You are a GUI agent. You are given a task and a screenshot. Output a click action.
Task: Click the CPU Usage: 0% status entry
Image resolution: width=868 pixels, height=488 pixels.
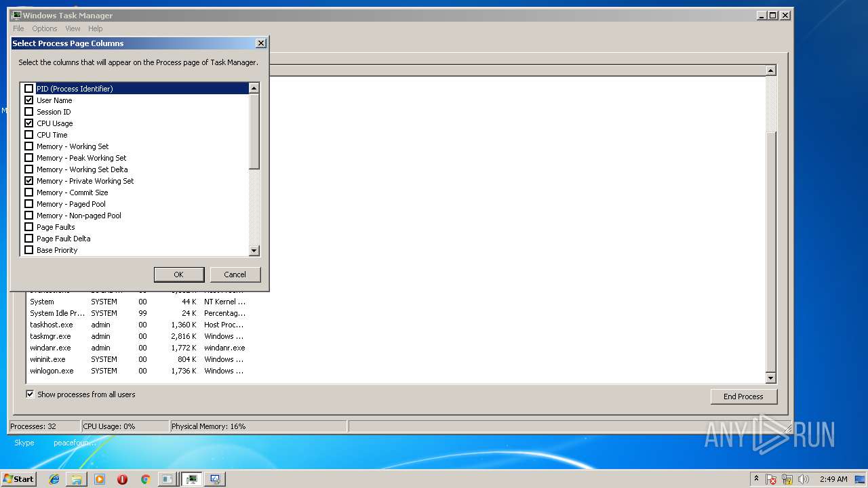[x=125, y=426]
